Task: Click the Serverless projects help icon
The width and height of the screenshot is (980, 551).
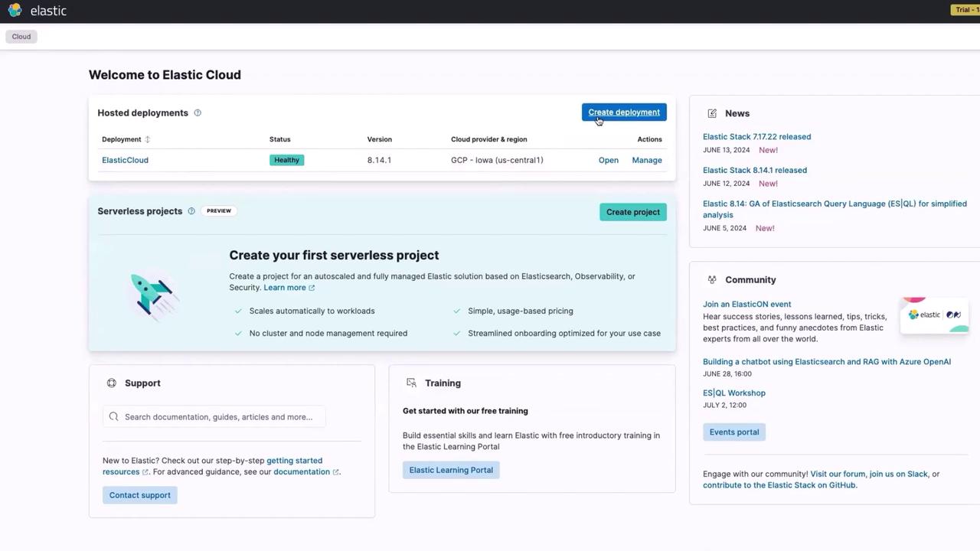Action: coord(191,211)
